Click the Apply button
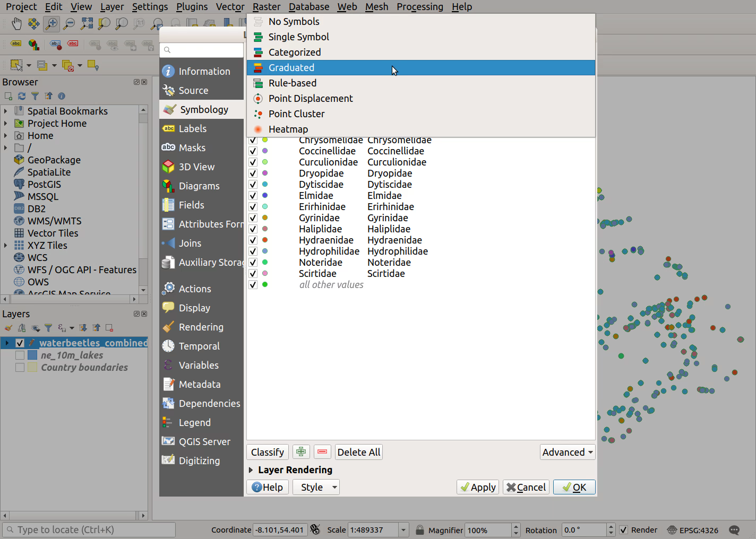The width and height of the screenshot is (756, 539). (x=478, y=487)
